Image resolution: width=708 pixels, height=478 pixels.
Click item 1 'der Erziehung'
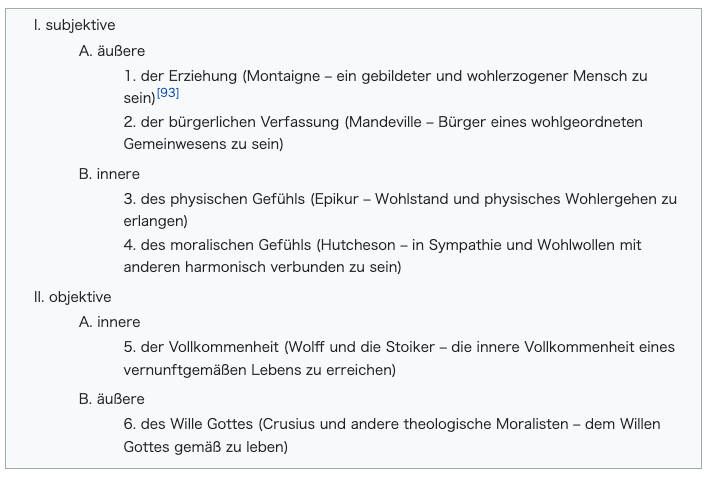[189, 76]
